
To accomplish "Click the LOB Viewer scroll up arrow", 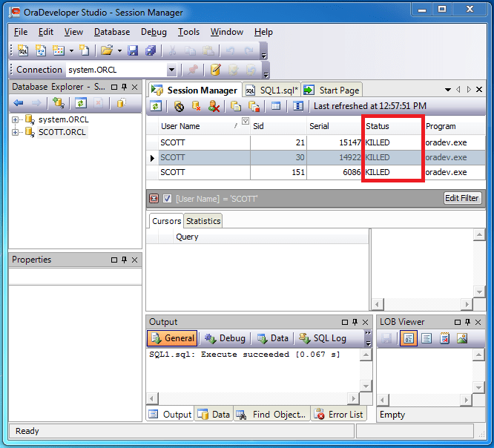I will point(478,355).
